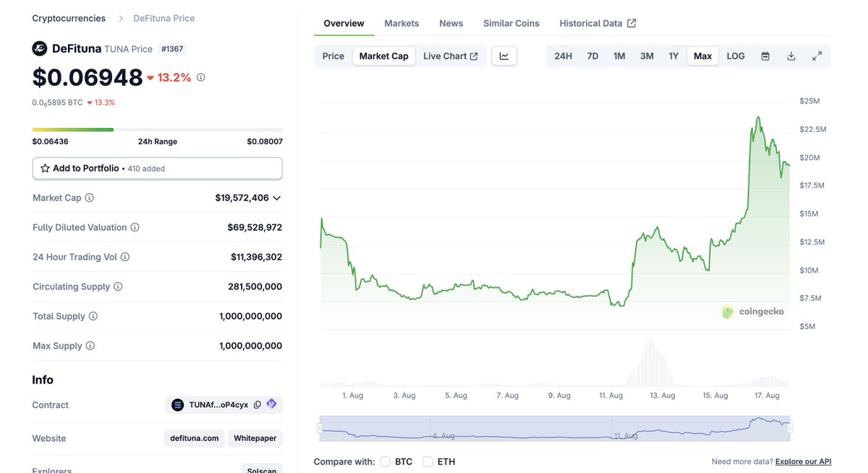
Task: Open the Whitepaper link
Action: [255, 438]
